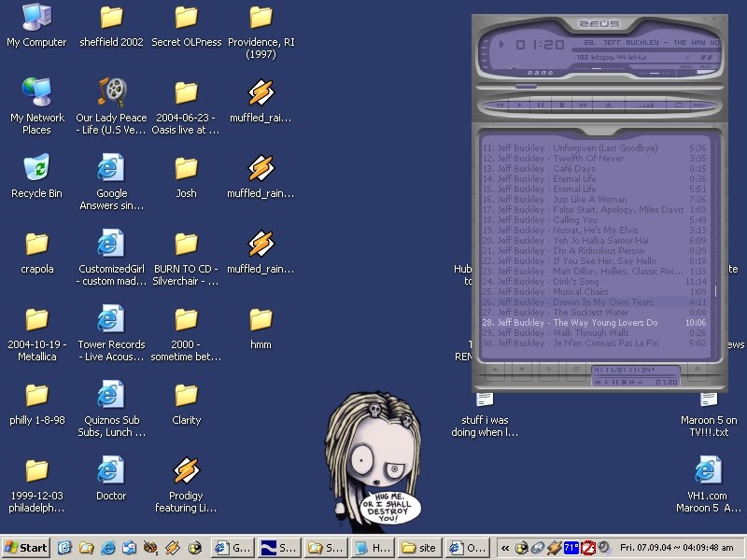Click the scrolling song title in player display
Screen dimensions: 747x560
[x=651, y=42]
